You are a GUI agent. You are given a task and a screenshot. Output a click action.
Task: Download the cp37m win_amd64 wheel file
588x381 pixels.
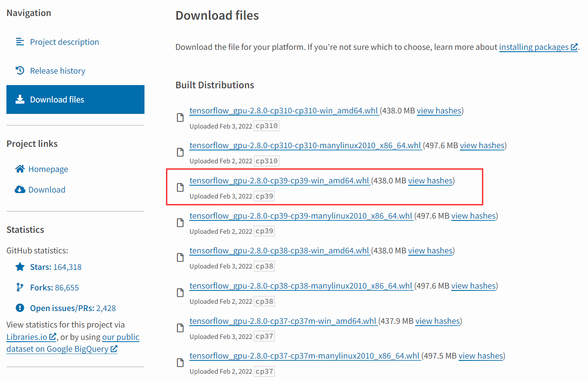pos(283,321)
